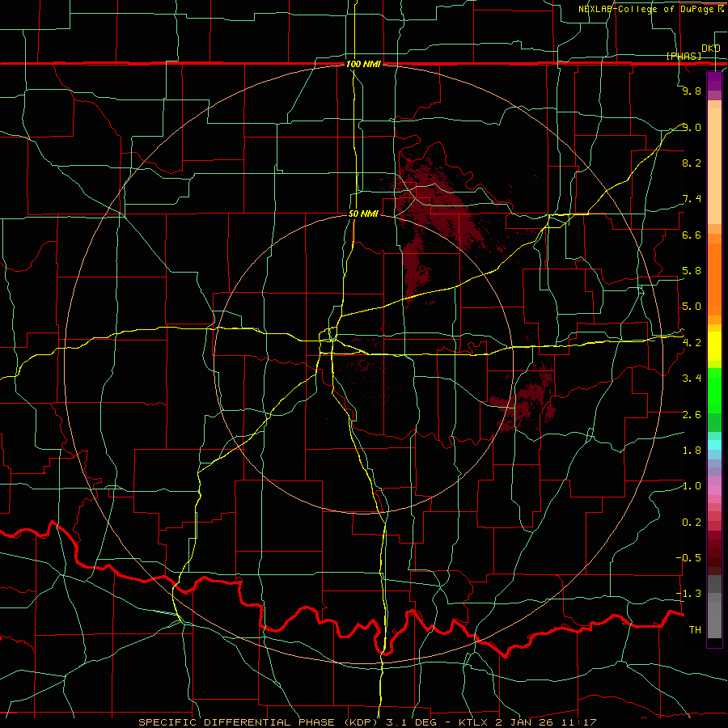Viewport: 728px width, 728px height.
Task: Click the 1.8 value on the scale
Action: (x=692, y=451)
